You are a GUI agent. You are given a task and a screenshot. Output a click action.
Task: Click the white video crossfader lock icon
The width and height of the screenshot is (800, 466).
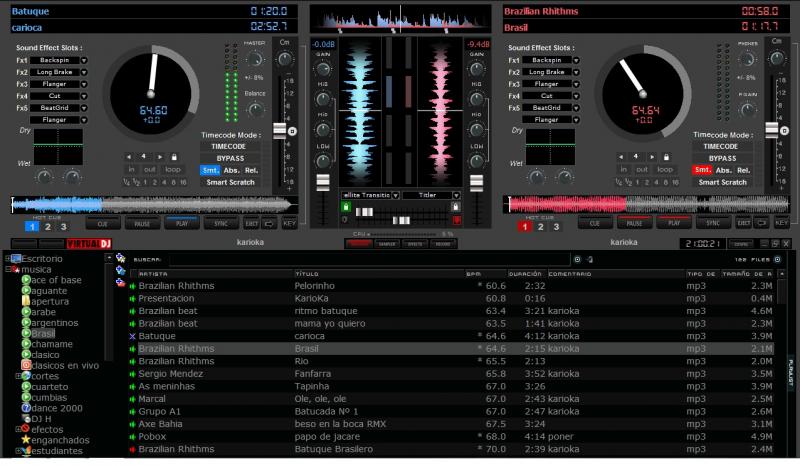456,207
